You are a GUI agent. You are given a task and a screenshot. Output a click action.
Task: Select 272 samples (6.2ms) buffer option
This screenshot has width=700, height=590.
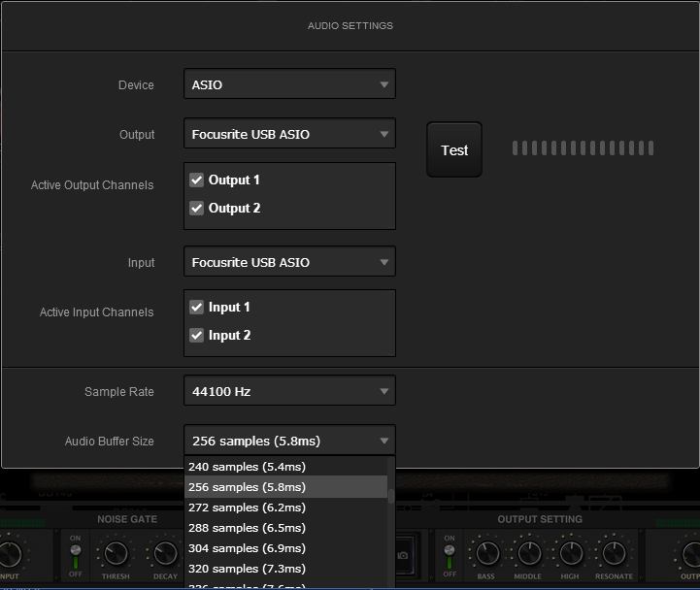click(285, 508)
